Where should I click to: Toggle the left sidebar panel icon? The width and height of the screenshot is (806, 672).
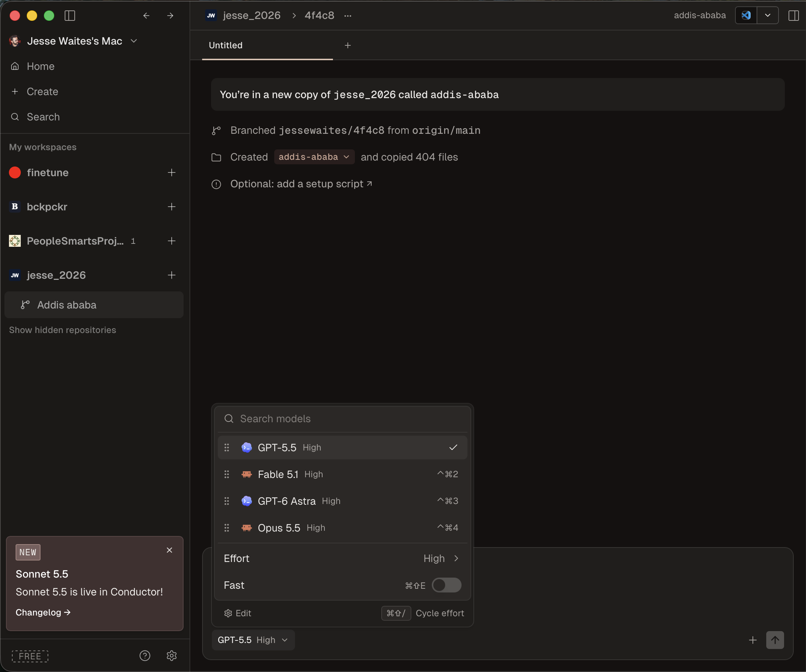tap(70, 15)
